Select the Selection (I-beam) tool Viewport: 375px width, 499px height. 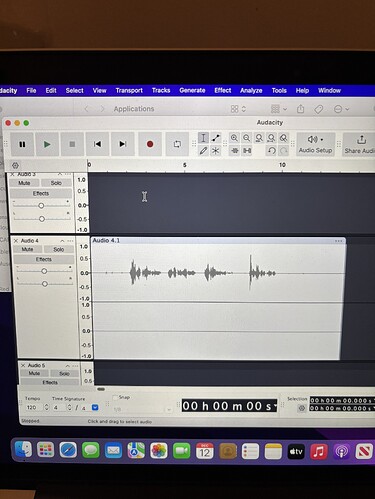pos(203,138)
